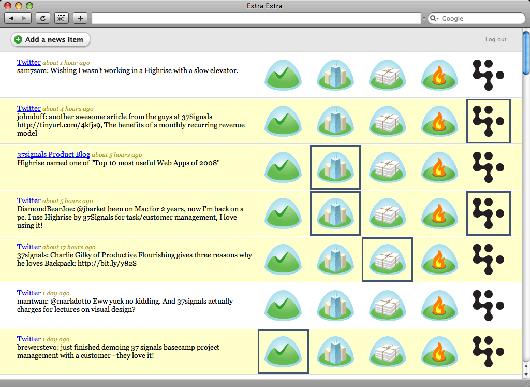The height and width of the screenshot is (387, 530).
Task: Go forward with the browser forward arrow
Action: coord(25,18)
